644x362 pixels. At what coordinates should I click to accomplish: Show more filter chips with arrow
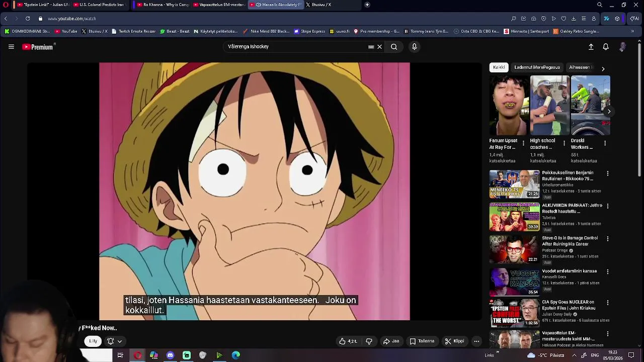point(603,68)
